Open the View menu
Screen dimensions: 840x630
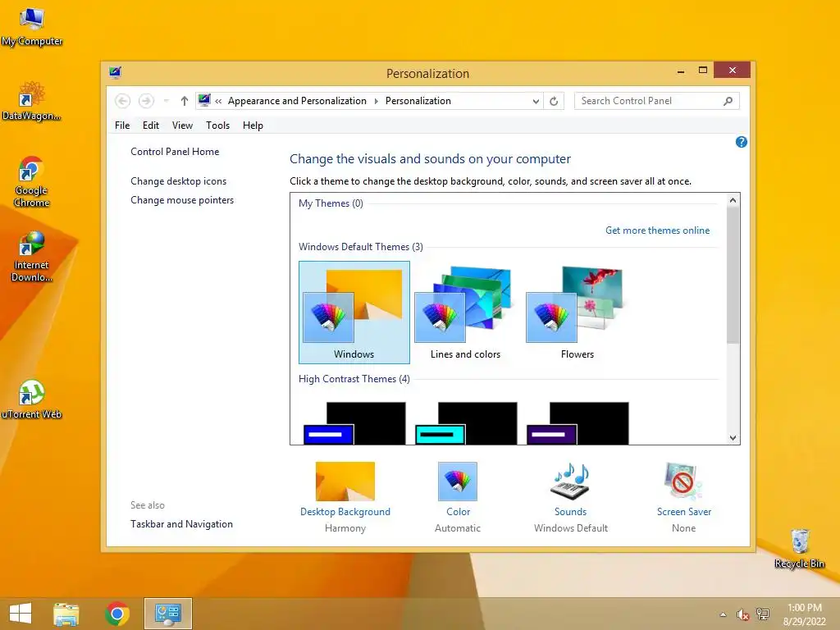pos(182,126)
